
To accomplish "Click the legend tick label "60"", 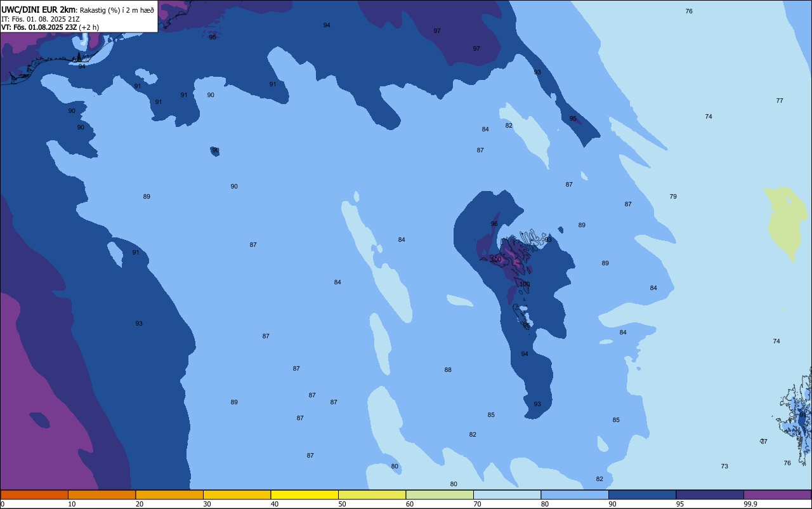I will pyautogui.click(x=410, y=504).
